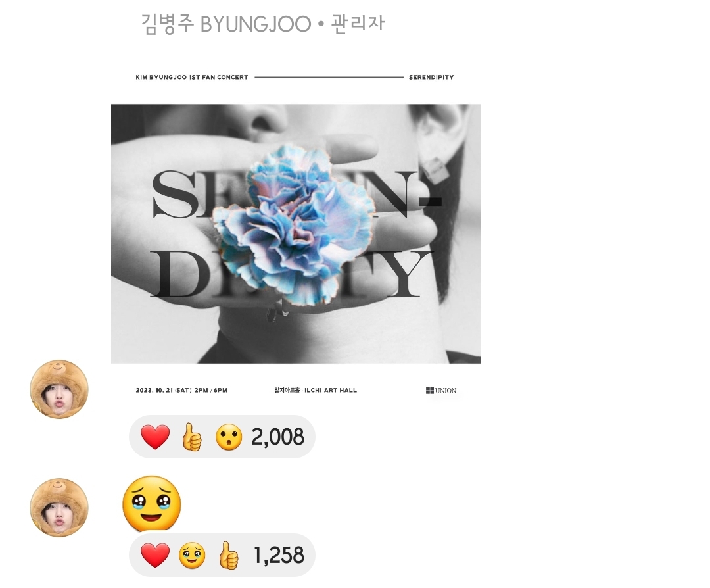Click the UNION logo on the poster

[440, 391]
